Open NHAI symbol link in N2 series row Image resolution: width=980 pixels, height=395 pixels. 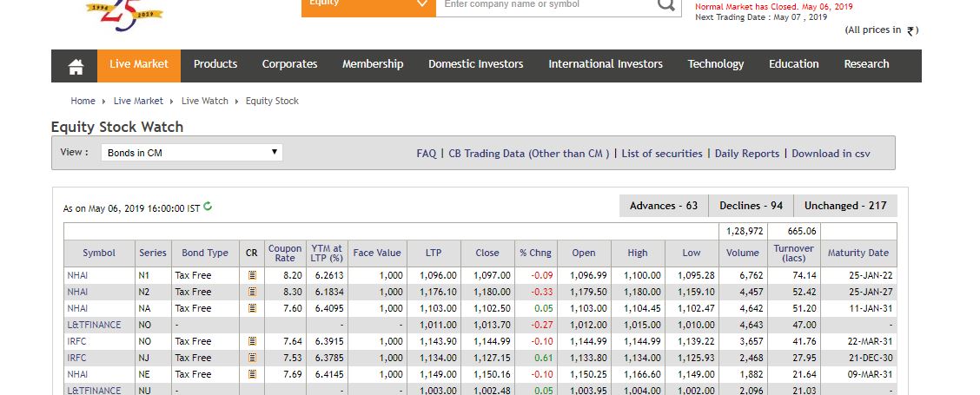pos(77,292)
